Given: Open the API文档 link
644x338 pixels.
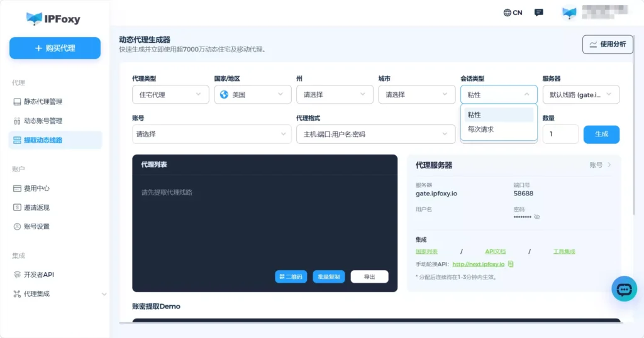Looking at the screenshot, I should pyautogui.click(x=495, y=251).
